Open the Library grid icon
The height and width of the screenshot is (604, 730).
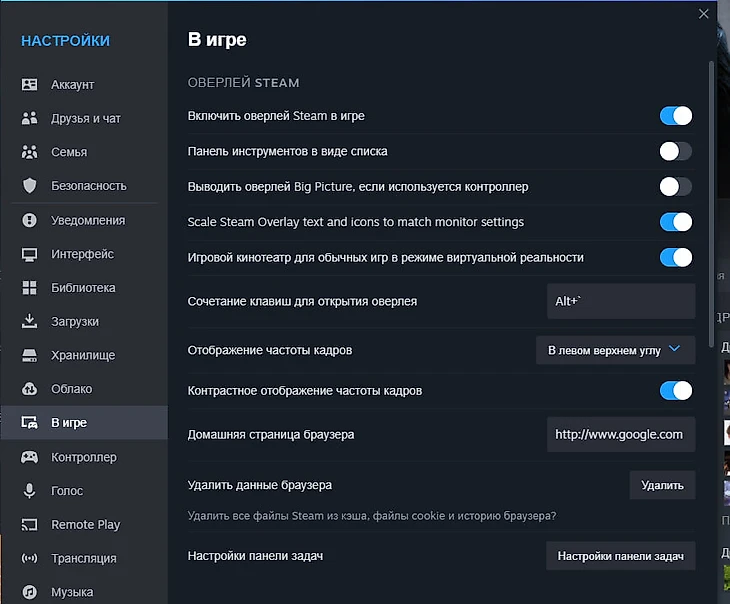point(30,288)
